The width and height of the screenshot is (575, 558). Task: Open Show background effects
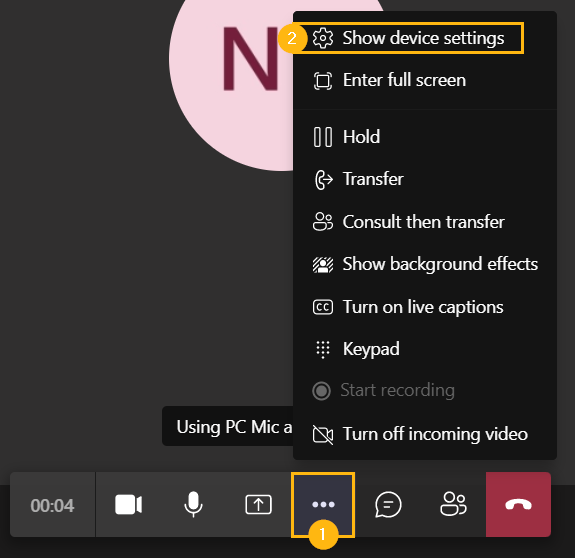pos(425,264)
